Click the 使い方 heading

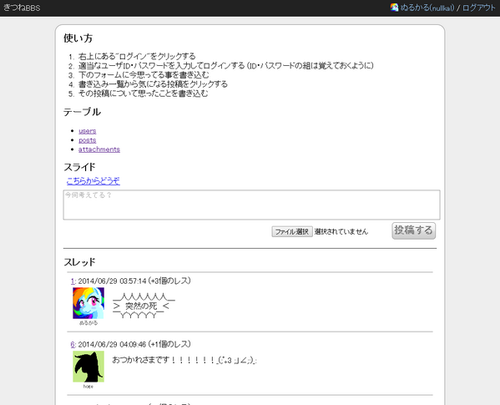pyautogui.click(x=78, y=38)
